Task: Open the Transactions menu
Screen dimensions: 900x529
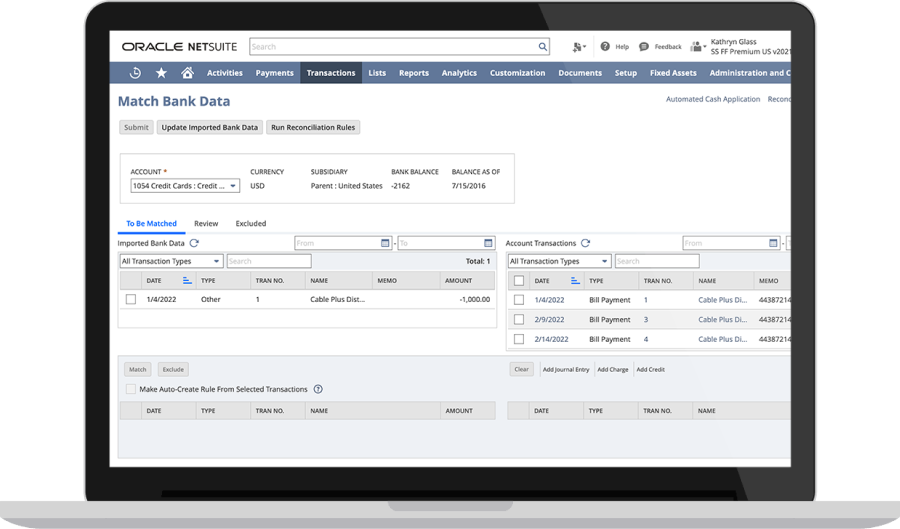Action: [331, 73]
